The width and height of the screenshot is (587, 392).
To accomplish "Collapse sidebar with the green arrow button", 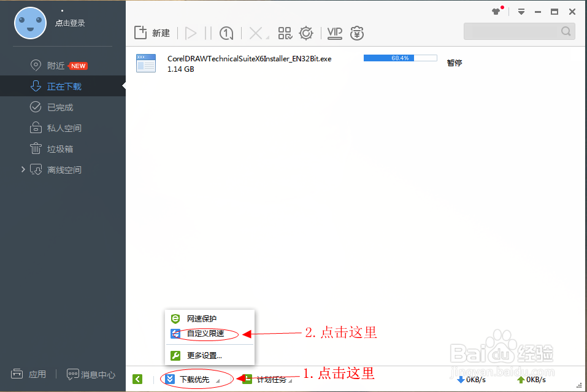I will pyautogui.click(x=137, y=379).
